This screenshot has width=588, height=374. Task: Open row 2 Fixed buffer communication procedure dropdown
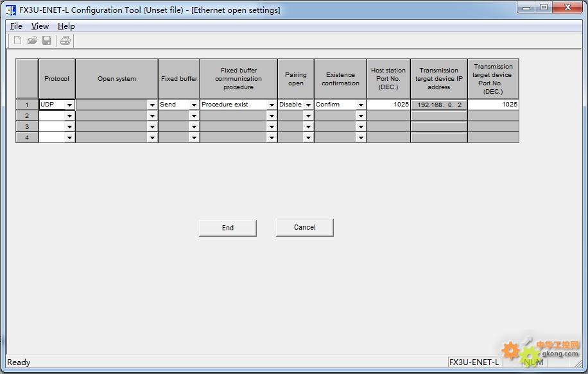click(x=272, y=116)
